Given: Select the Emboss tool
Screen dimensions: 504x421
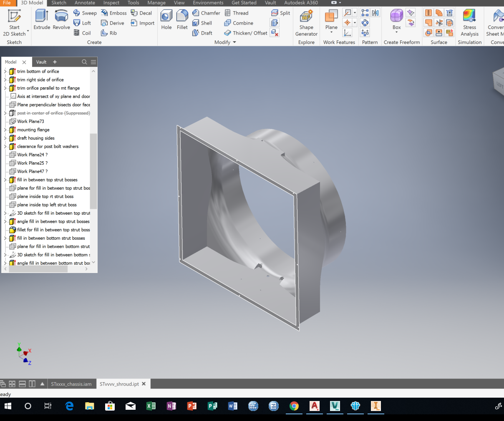Looking at the screenshot, I should [113, 13].
